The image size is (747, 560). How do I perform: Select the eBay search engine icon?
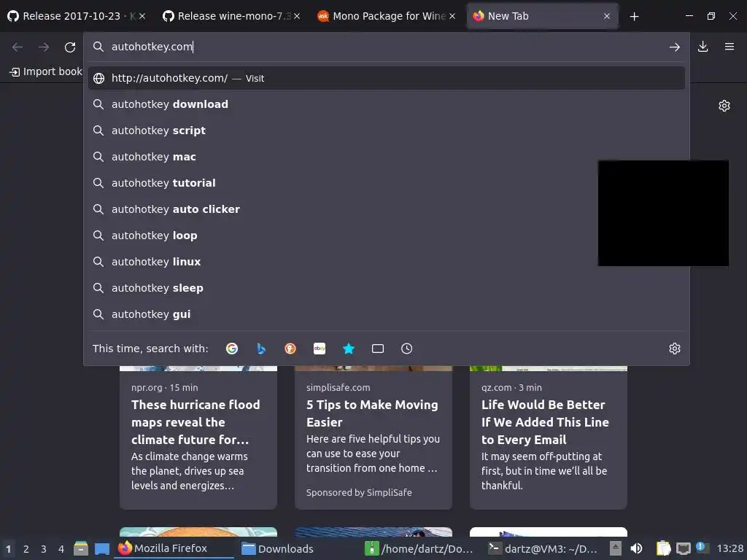(320, 349)
